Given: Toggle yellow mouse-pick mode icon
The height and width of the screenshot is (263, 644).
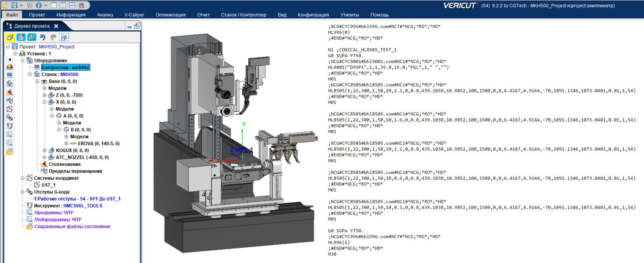Looking at the screenshot, I should click(x=10, y=37).
